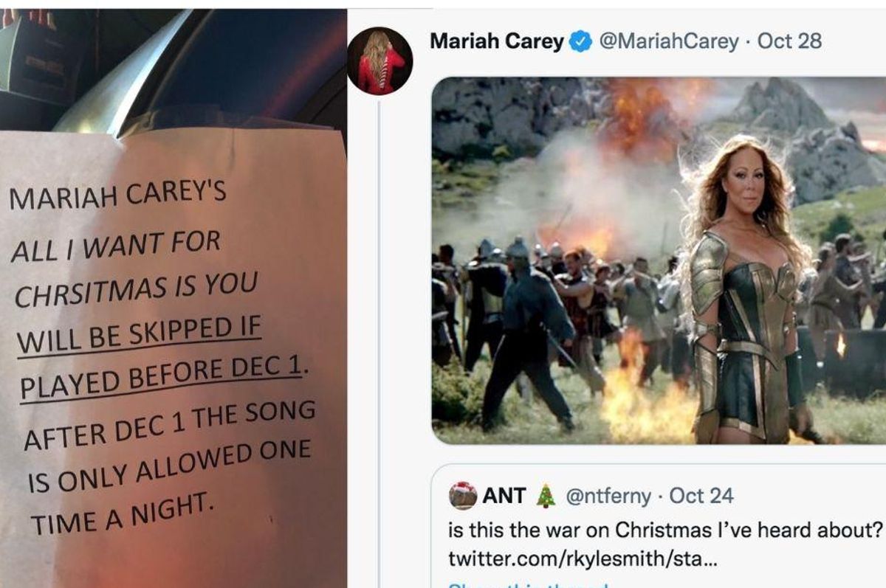The width and height of the screenshot is (886, 588).
Task: Click the ANT display name
Action: [504, 497]
